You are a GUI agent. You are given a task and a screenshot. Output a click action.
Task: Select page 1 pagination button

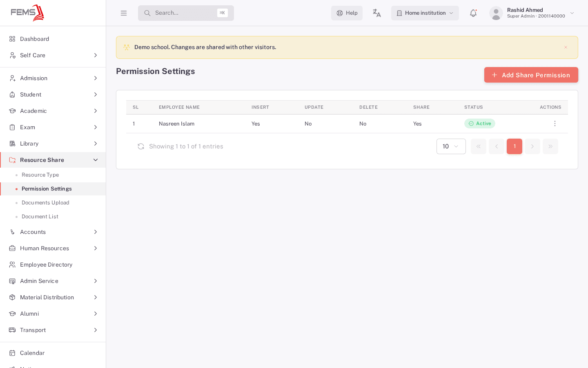coord(514,146)
